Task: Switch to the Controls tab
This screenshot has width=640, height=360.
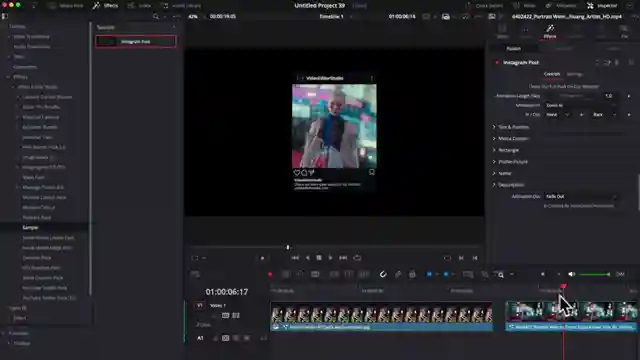Action: pos(552,74)
